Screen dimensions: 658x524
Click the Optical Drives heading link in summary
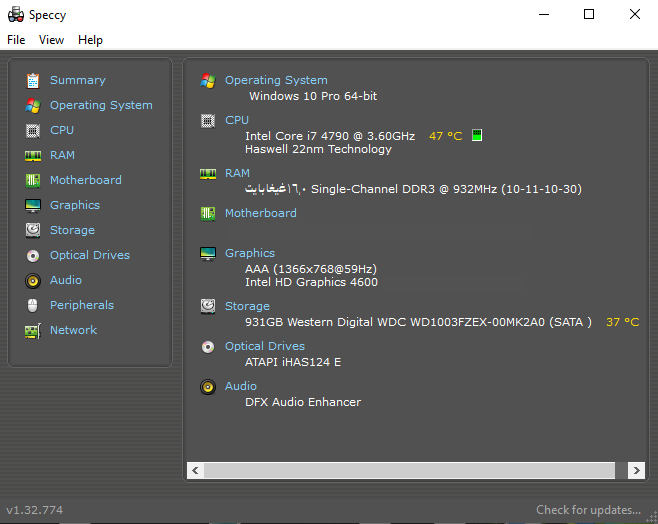[x=265, y=346]
